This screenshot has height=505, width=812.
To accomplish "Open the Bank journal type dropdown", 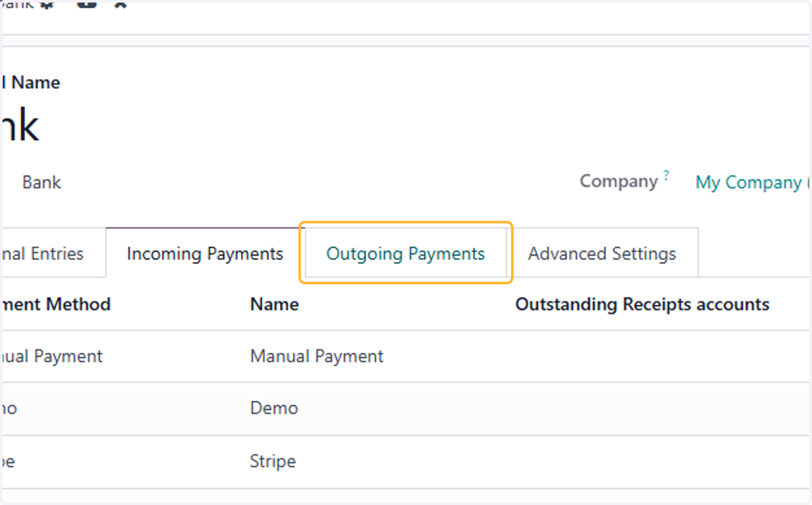I will 42,183.
